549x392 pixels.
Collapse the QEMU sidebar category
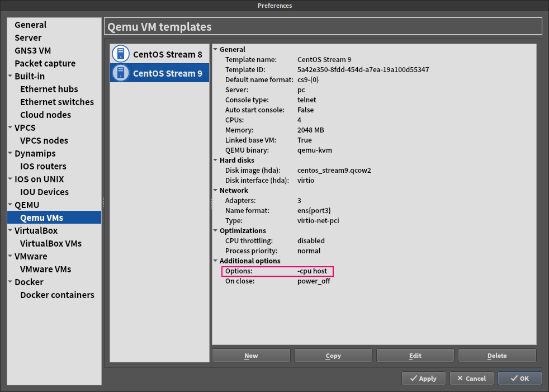(10, 205)
